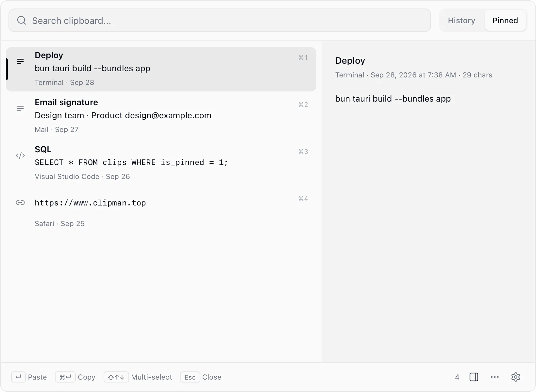Click text icon on the Deploy clip
Image resolution: width=536 pixels, height=392 pixels.
(20, 61)
